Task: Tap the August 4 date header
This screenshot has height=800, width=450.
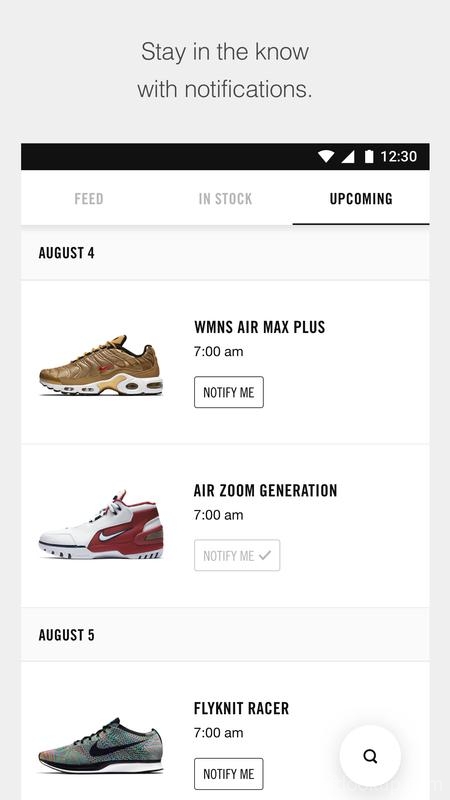Action: point(66,253)
